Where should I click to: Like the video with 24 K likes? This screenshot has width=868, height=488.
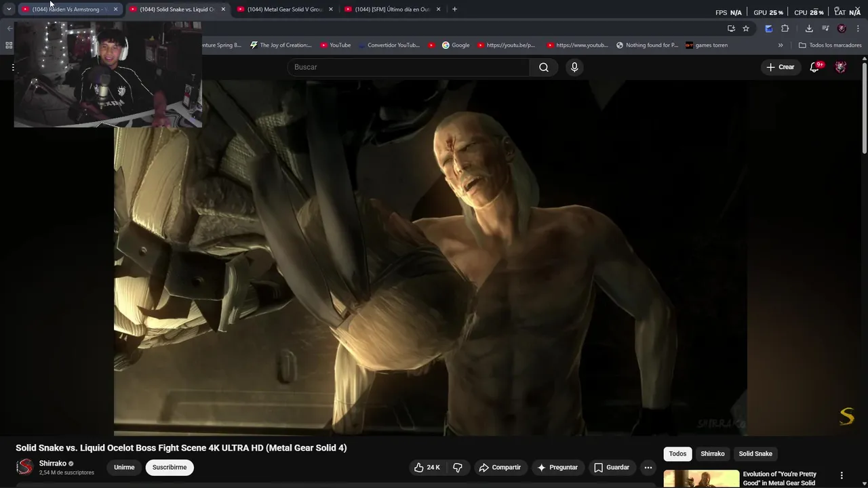[427, 468]
